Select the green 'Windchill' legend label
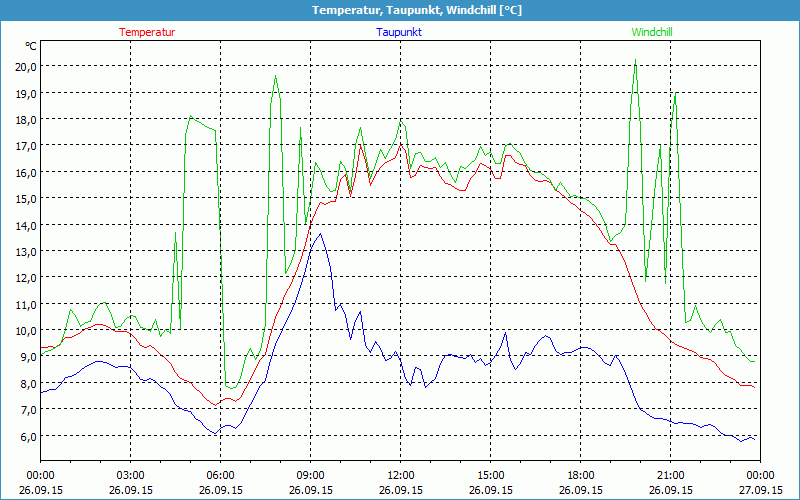Image resolution: width=800 pixels, height=500 pixels. 652,32
